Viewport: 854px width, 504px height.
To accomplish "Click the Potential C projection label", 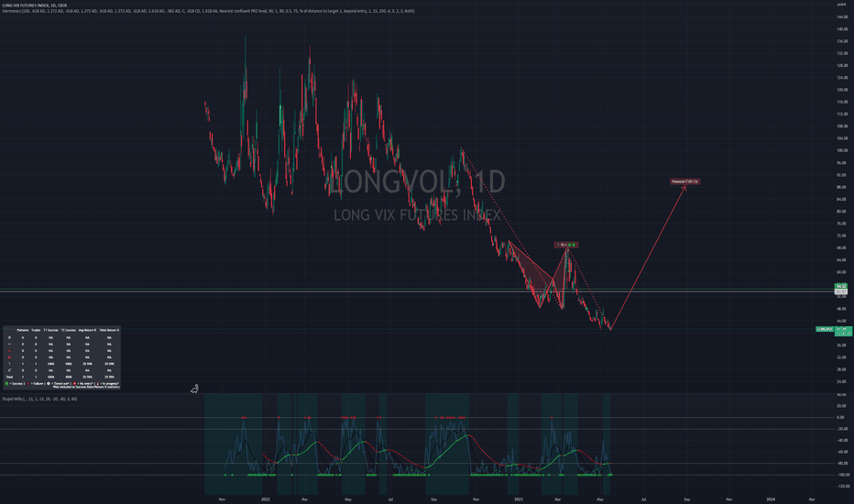I will [684, 181].
